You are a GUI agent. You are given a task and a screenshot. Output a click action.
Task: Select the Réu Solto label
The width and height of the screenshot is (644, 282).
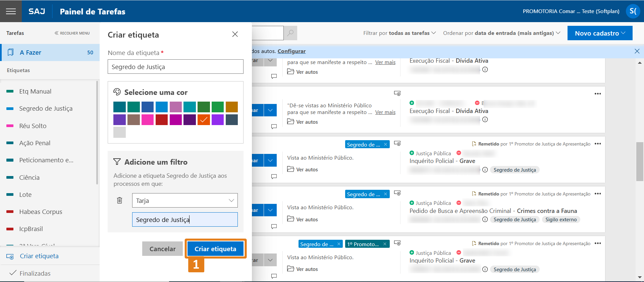click(33, 126)
